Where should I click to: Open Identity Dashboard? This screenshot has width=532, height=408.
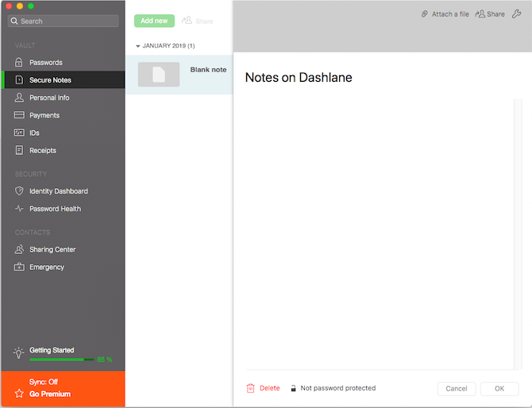63,191
